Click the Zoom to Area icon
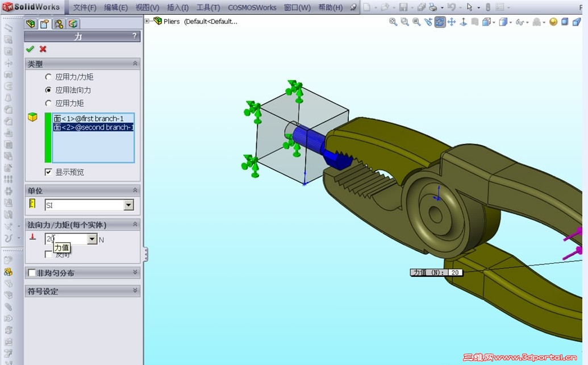The image size is (588, 365). point(404,22)
